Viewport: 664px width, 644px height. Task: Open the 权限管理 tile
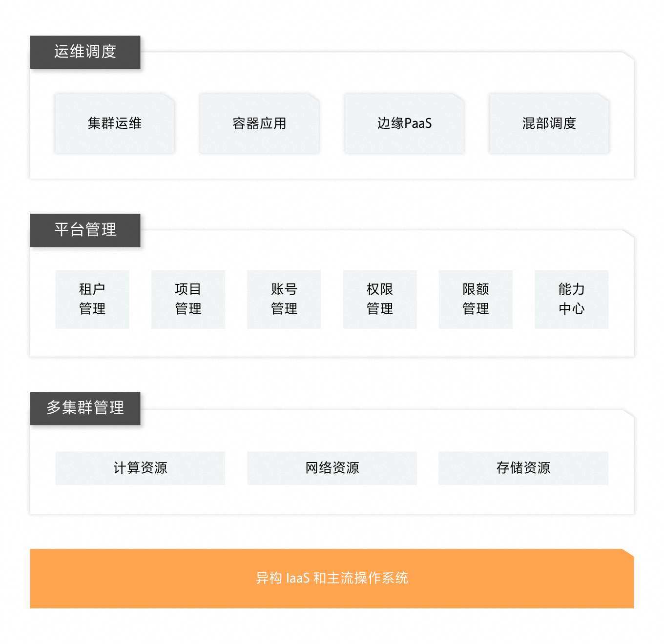380,299
